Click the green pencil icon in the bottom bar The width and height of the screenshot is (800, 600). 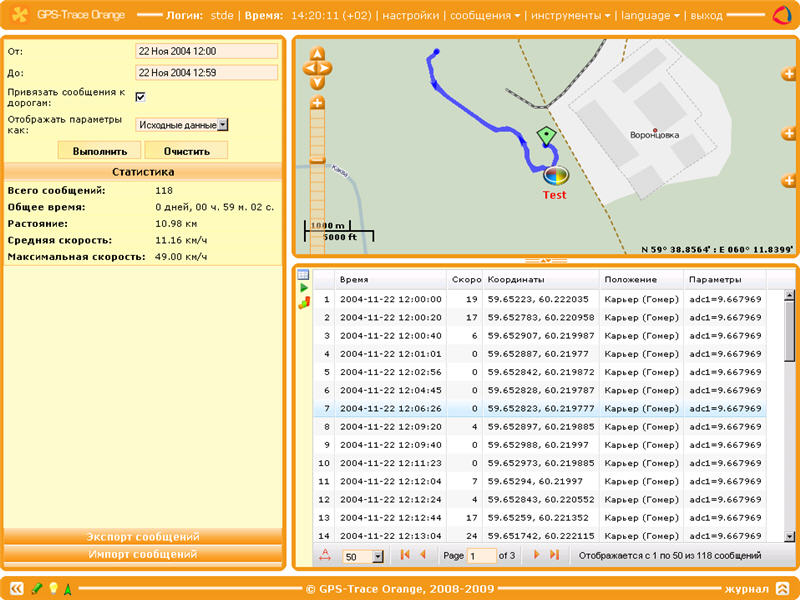tap(37, 589)
